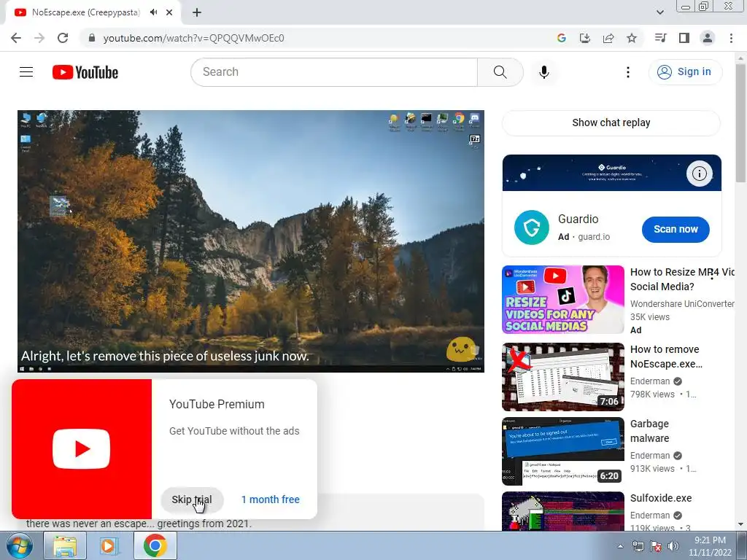This screenshot has width=747, height=560.
Task: Open How to remove NoEscape.exe thumbnail
Action: click(x=562, y=377)
